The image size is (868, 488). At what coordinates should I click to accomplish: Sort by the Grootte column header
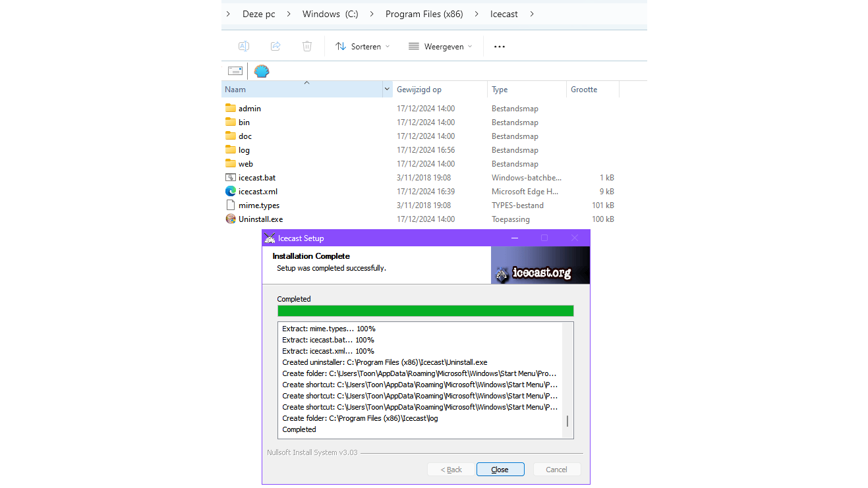point(593,90)
